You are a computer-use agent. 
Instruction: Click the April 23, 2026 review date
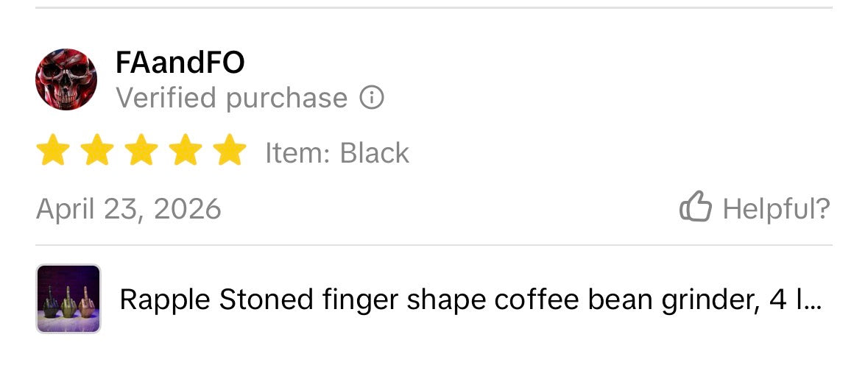(128, 209)
